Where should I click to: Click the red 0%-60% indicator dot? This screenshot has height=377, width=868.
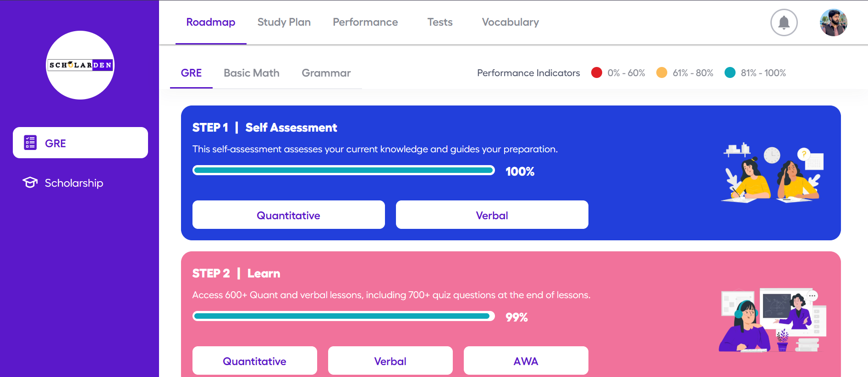[x=596, y=72]
